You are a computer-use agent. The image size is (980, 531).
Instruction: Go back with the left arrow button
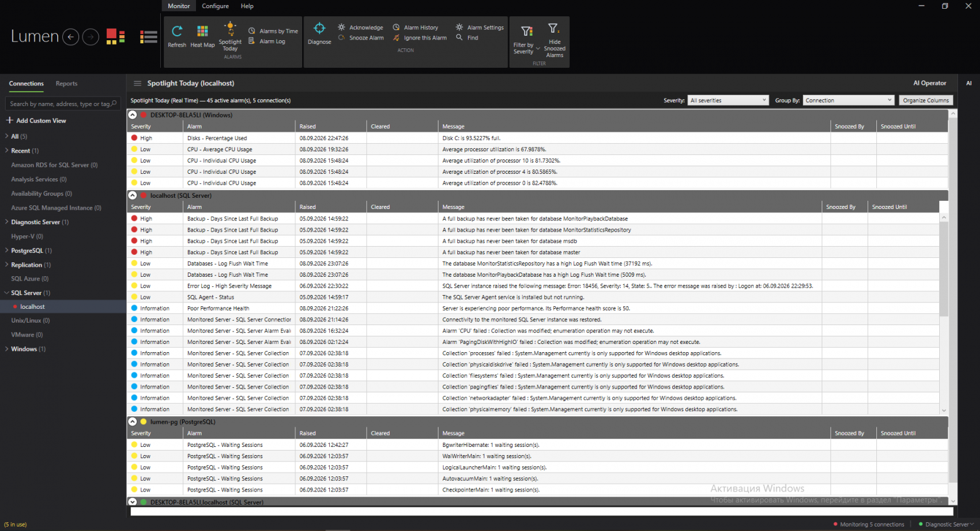[x=71, y=37]
